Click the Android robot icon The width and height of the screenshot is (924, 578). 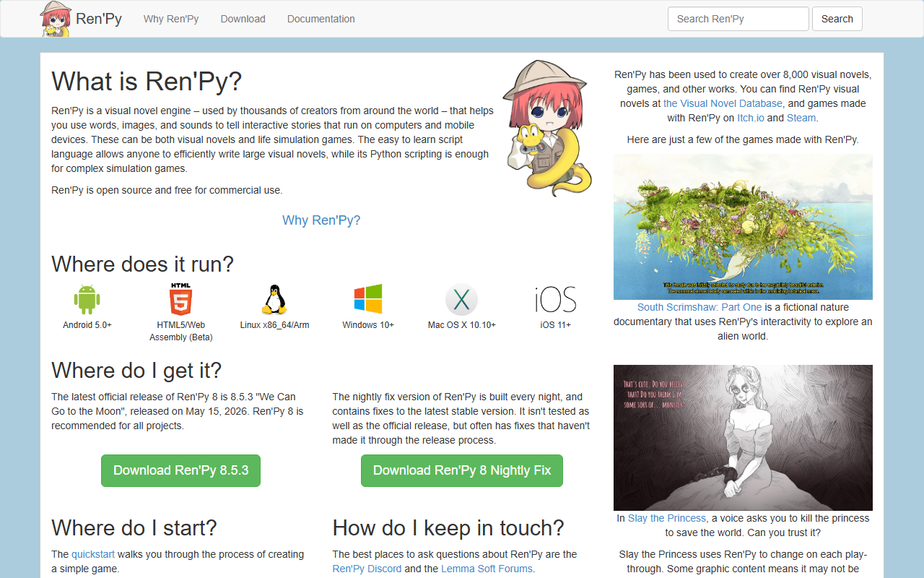pyautogui.click(x=87, y=299)
